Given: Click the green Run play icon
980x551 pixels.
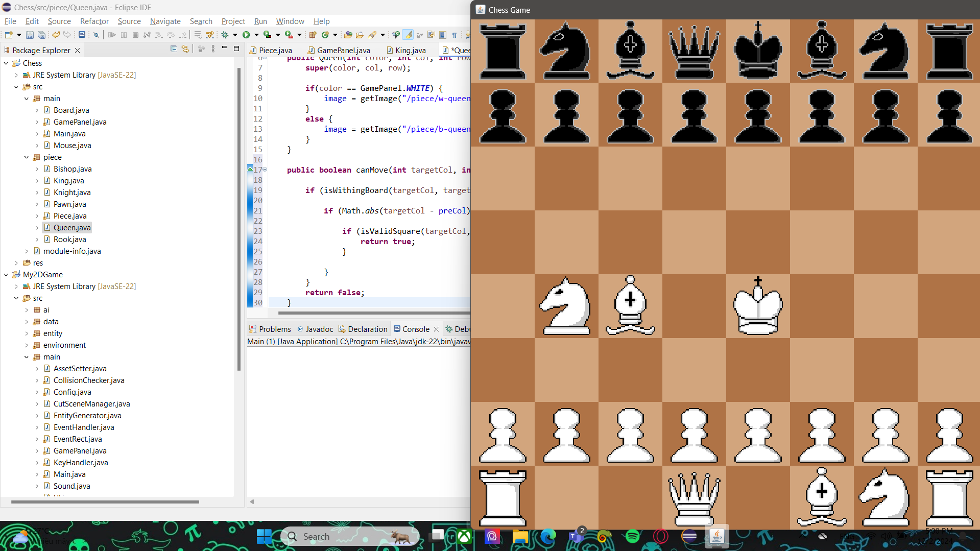Looking at the screenshot, I should click(x=246, y=35).
